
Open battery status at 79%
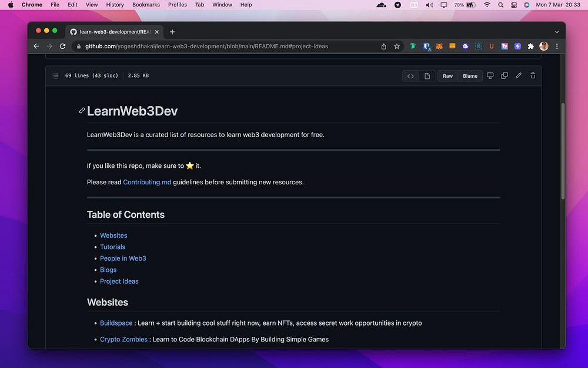(465, 5)
